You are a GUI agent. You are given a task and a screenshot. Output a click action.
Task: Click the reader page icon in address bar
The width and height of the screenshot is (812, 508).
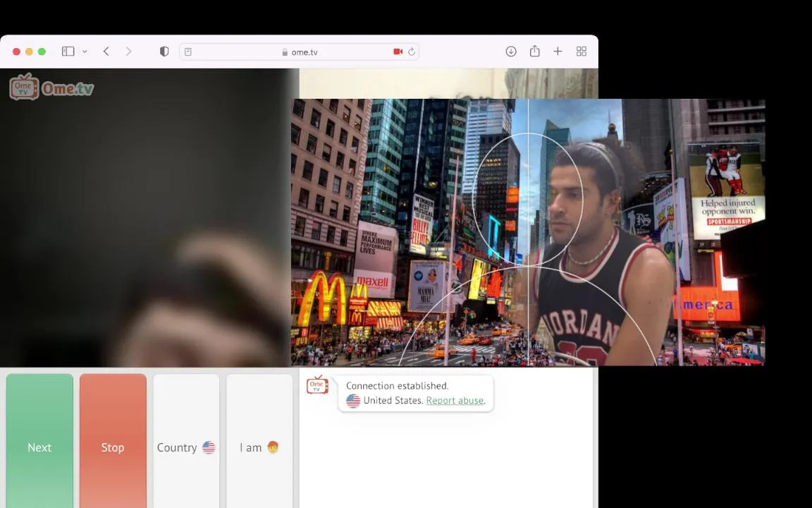point(188,52)
